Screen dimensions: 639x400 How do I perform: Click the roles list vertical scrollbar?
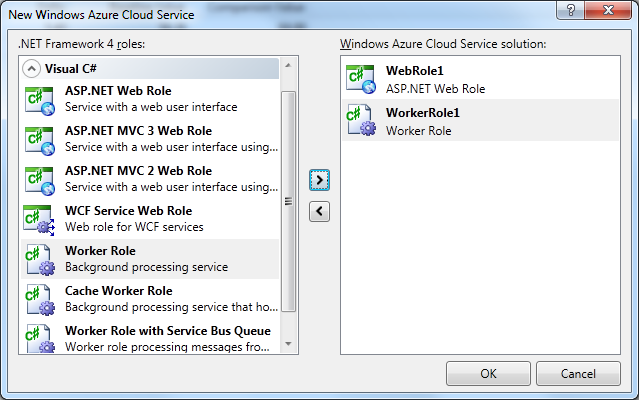tap(288, 200)
